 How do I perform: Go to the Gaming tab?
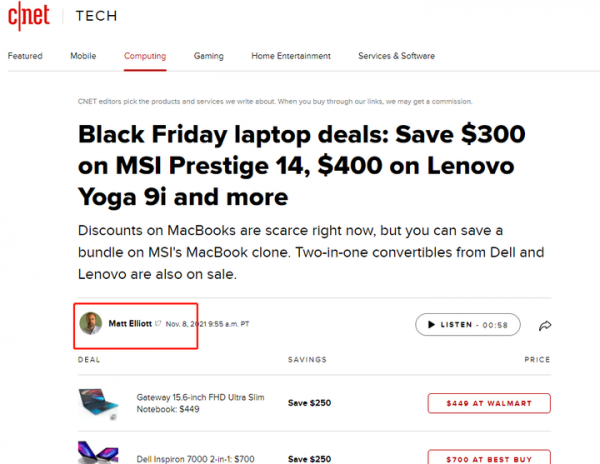coord(208,56)
